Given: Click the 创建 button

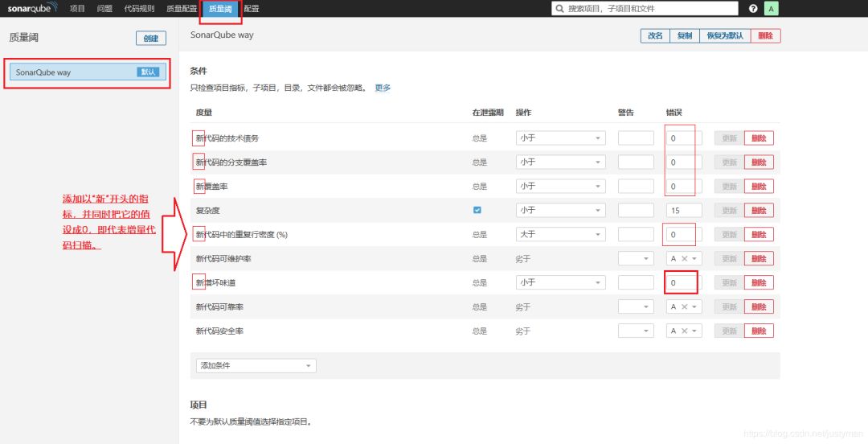Looking at the screenshot, I should click(x=151, y=39).
